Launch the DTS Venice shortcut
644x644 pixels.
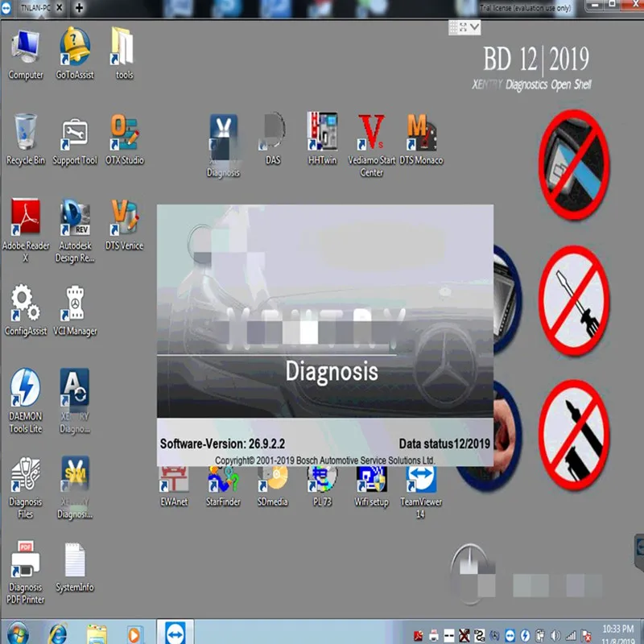click(124, 225)
